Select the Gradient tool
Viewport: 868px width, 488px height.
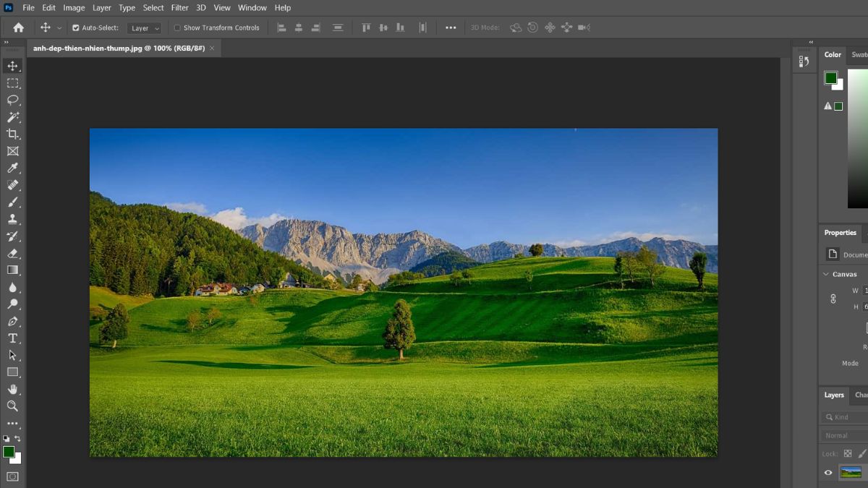[x=12, y=270]
